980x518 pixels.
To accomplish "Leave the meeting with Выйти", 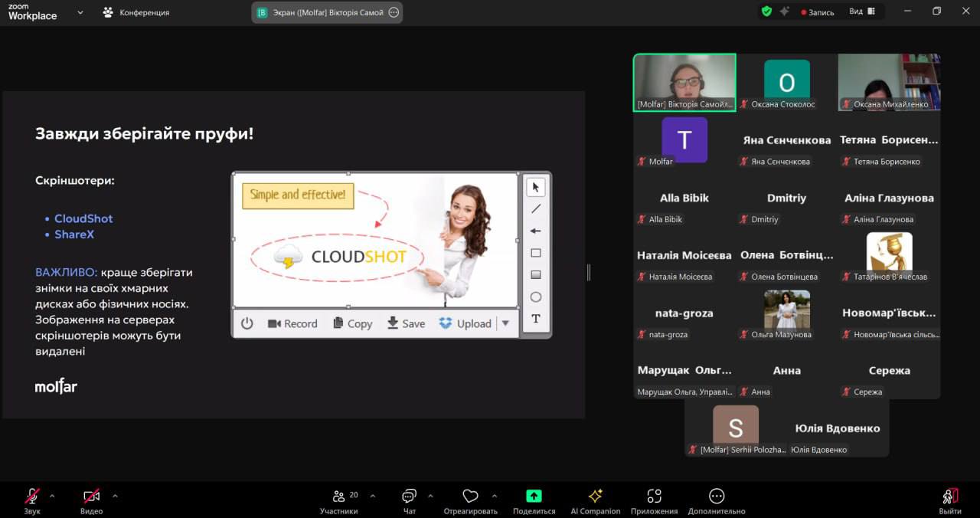I will pos(950,501).
